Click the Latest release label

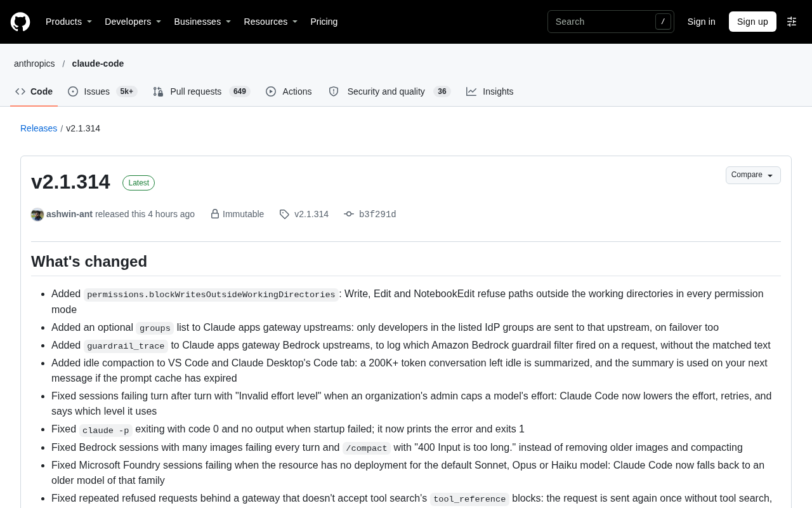click(138, 183)
